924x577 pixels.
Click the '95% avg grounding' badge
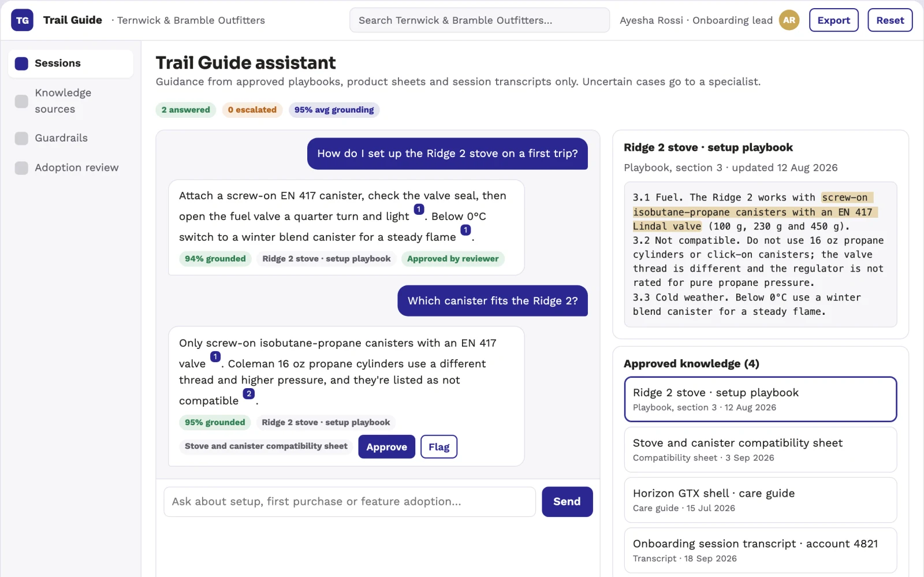point(334,110)
